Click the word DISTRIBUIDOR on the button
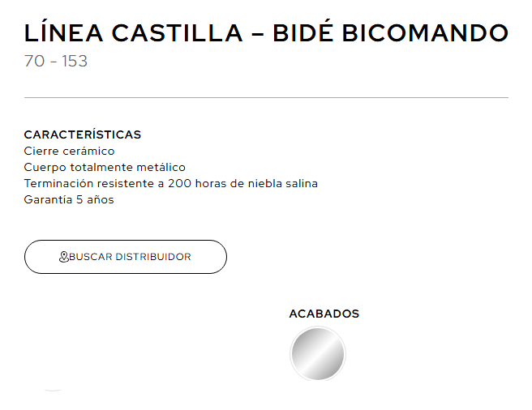The height and width of the screenshot is (410, 532). (x=153, y=257)
